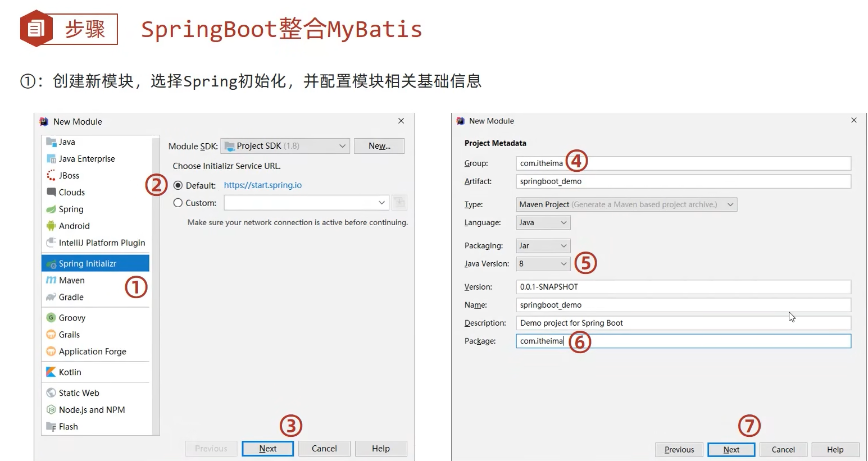Viewport: 868px width, 461px height.
Task: Click the Groovy icon in list
Action: 51,318
